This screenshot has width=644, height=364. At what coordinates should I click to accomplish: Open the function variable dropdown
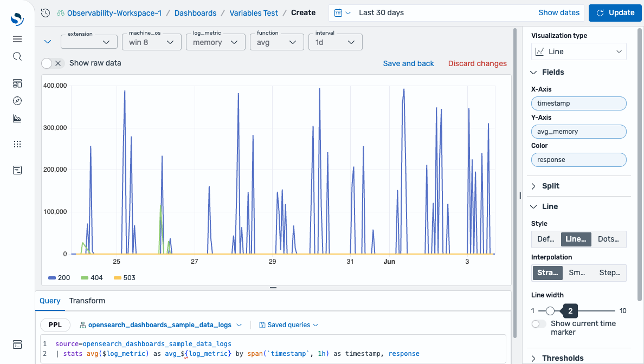tap(277, 42)
